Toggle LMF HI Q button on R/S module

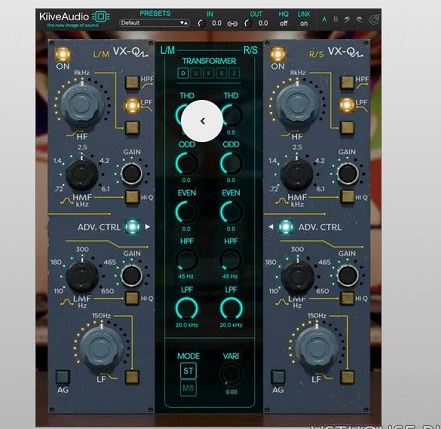pyautogui.click(x=347, y=298)
